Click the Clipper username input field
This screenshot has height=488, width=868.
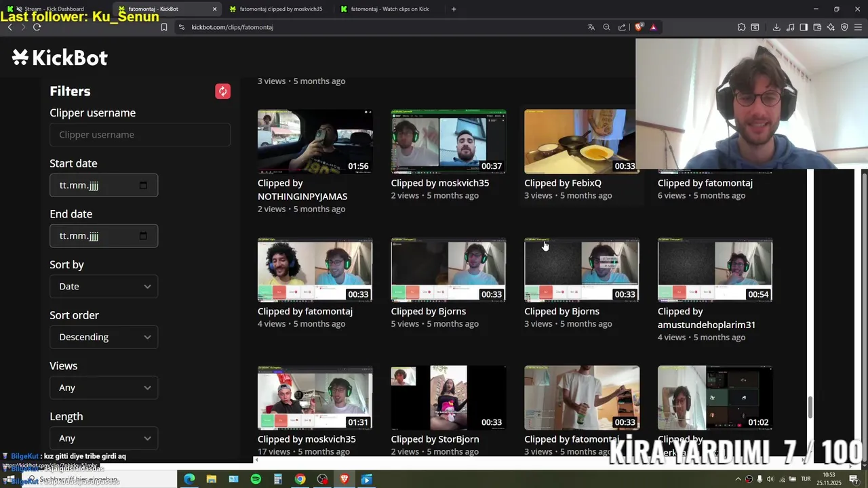point(140,134)
